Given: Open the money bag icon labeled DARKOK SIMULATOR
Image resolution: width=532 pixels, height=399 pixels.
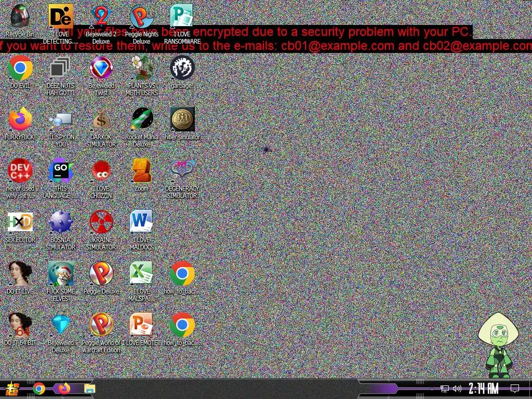Looking at the screenshot, I should (101, 119).
